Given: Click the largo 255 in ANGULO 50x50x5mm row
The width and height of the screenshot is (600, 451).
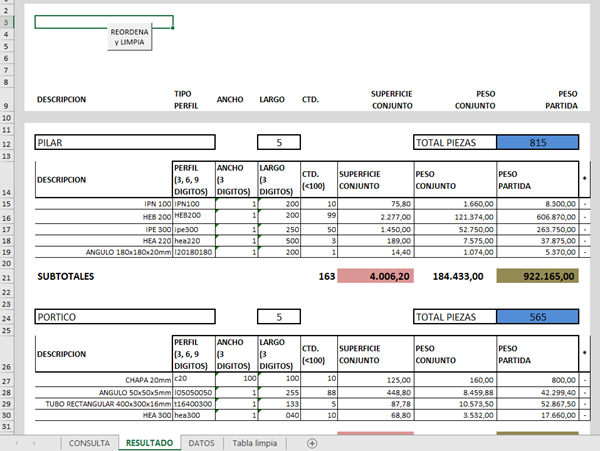Looking at the screenshot, I should (x=279, y=392).
